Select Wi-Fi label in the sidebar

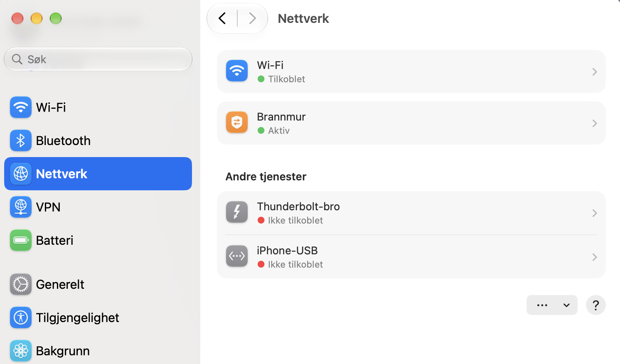coord(51,107)
